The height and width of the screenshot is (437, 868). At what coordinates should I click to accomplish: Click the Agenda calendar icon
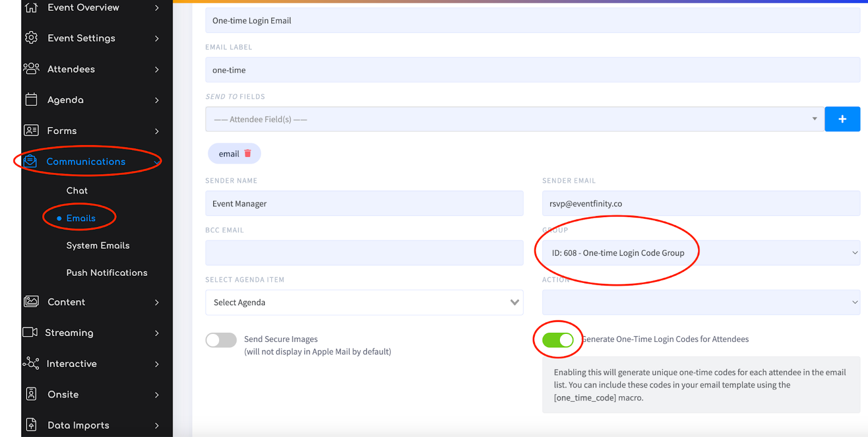31,99
